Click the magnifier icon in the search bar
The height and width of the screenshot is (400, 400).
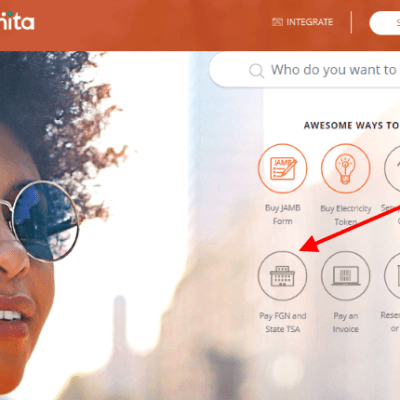click(256, 71)
